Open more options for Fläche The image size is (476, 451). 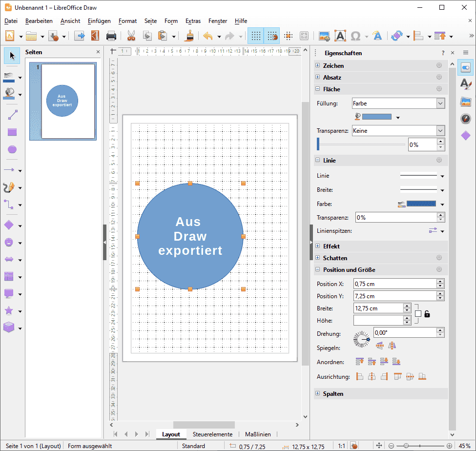(x=439, y=89)
